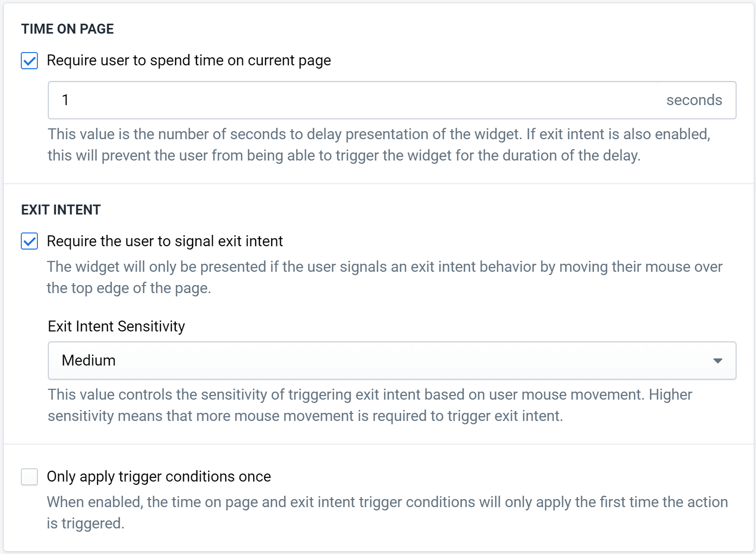756x554 pixels.
Task: Click the value 1 in the delay field
Action: click(x=65, y=100)
